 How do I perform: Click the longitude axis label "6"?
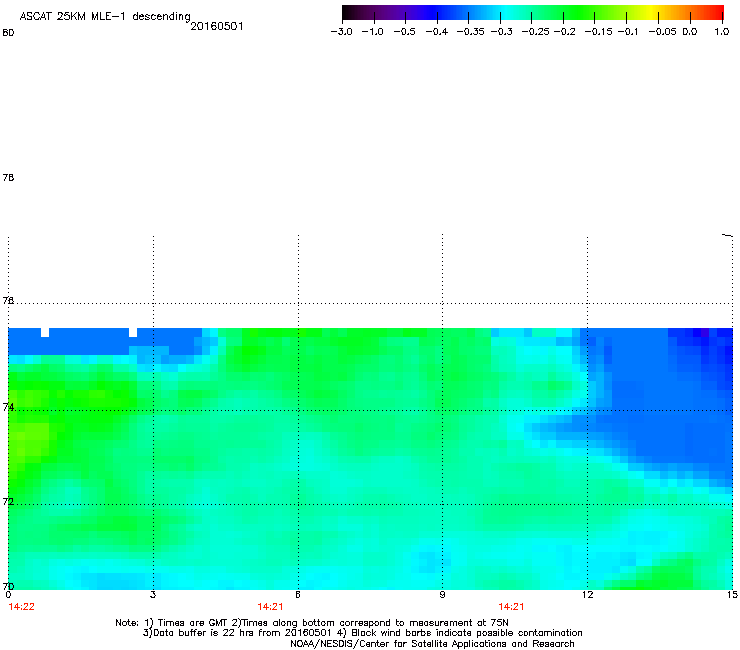click(x=298, y=595)
